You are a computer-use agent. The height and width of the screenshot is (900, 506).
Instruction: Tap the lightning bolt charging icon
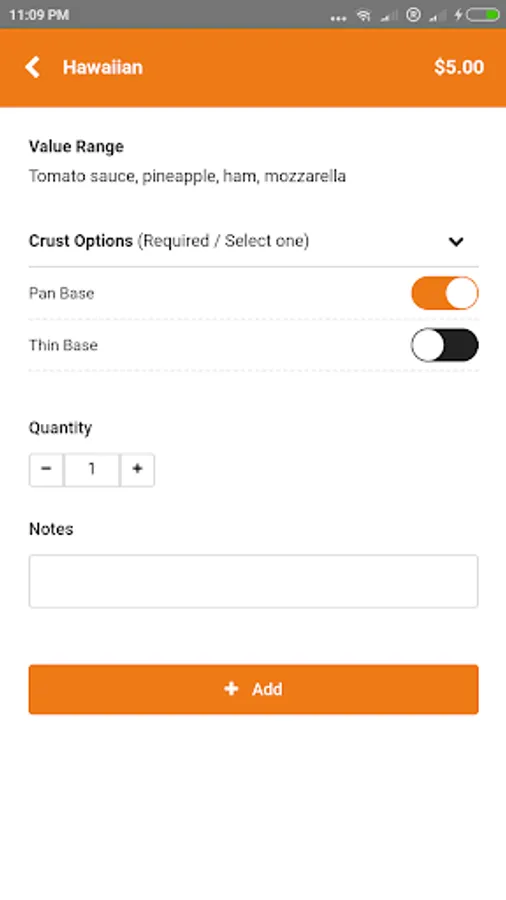459,15
